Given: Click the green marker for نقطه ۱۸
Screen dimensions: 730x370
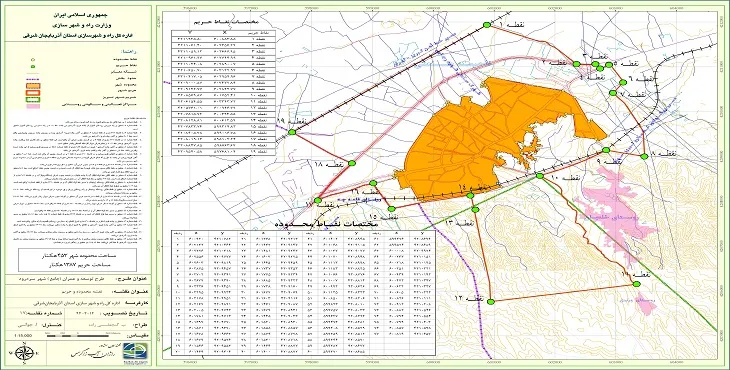Looking at the screenshot, I should pyautogui.click(x=351, y=163).
